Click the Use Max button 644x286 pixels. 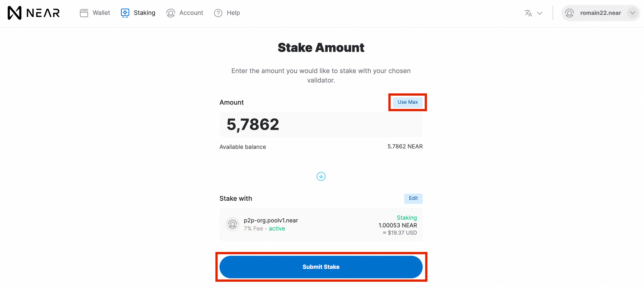pyautogui.click(x=407, y=102)
